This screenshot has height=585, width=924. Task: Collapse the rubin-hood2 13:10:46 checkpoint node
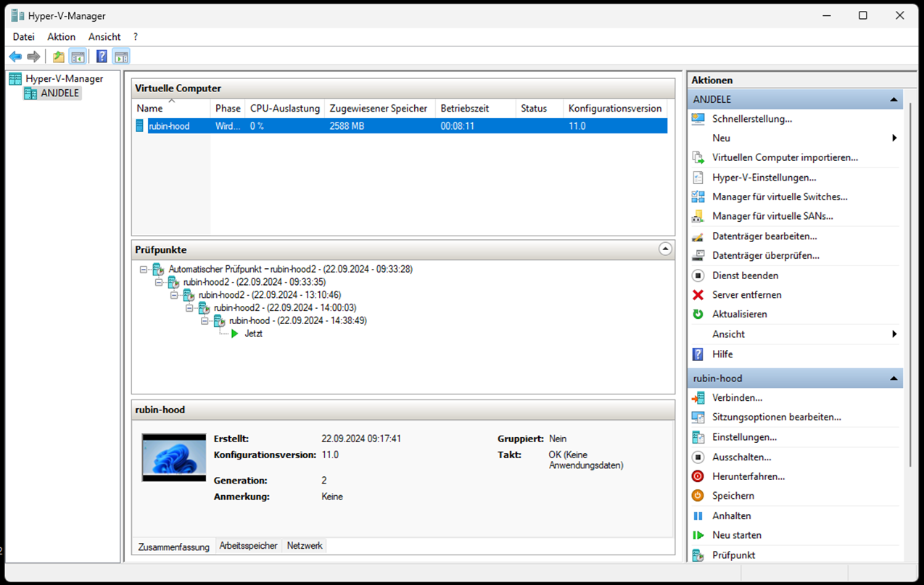coord(174,295)
